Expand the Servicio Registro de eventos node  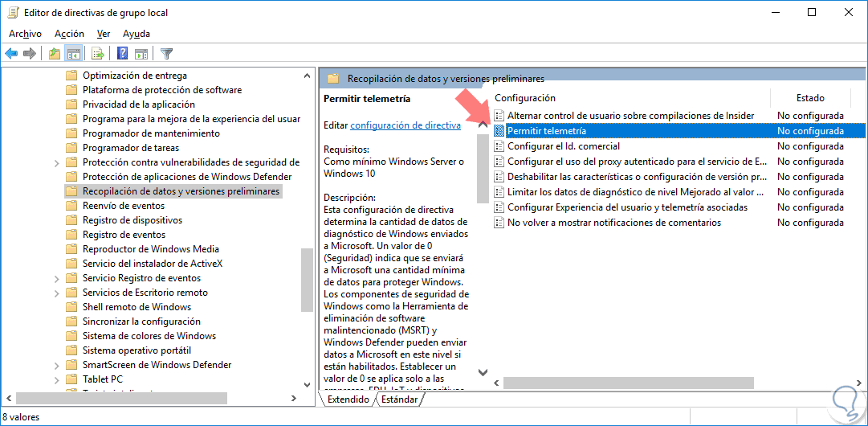click(56, 279)
